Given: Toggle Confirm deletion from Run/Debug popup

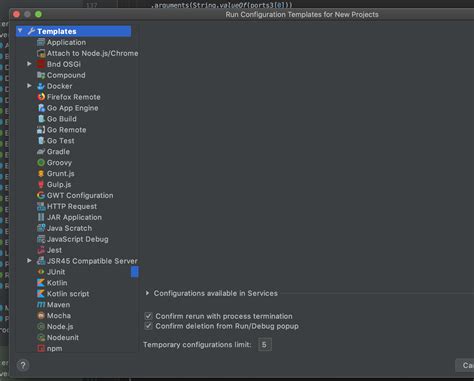Looking at the screenshot, I should coord(148,326).
